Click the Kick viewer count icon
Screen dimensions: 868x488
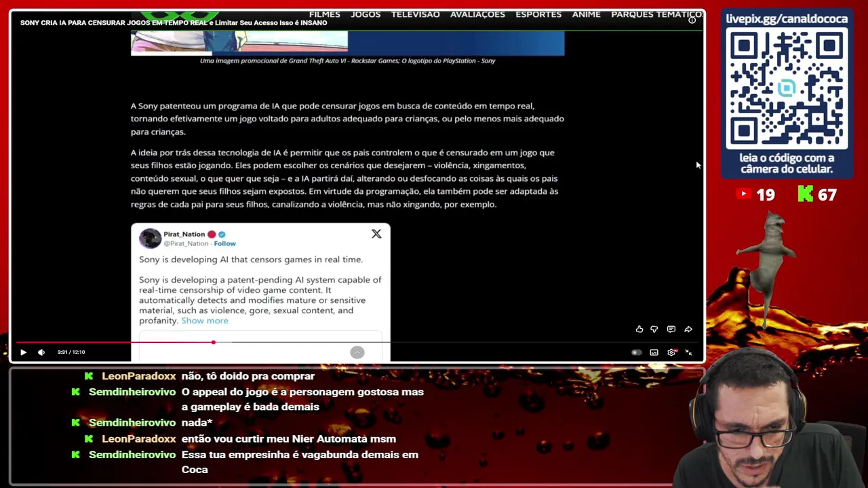pyautogui.click(x=805, y=195)
